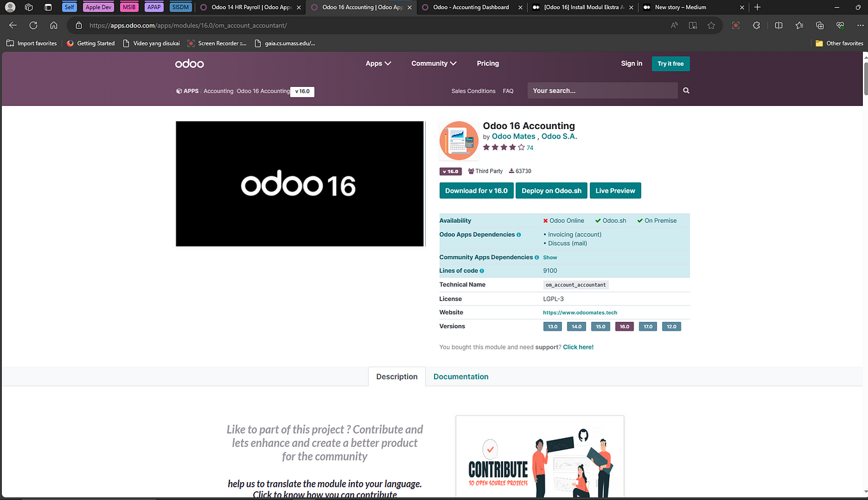Open the Collections icon
Viewport: 868px width, 500px height.
[820, 26]
